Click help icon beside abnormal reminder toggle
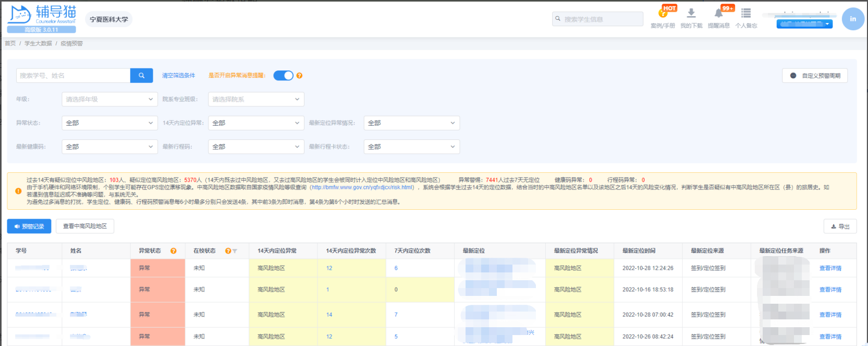868x346 pixels. 299,76
